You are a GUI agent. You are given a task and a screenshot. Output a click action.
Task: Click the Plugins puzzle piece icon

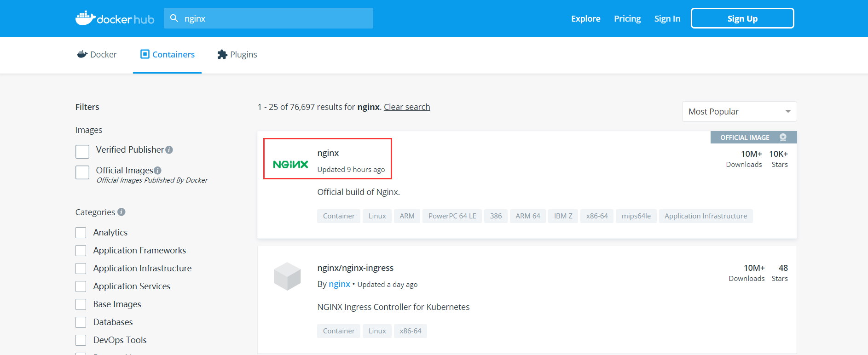pyautogui.click(x=222, y=54)
